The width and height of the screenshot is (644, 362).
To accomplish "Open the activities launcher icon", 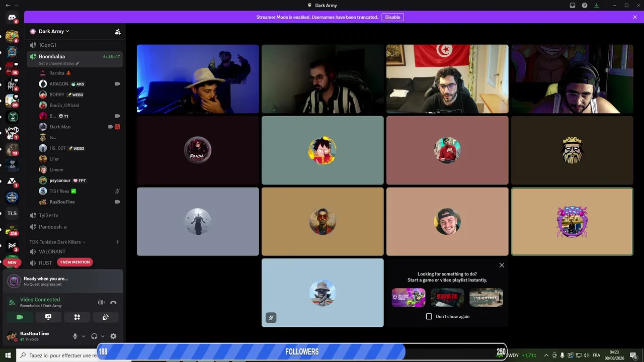I will pos(77,317).
